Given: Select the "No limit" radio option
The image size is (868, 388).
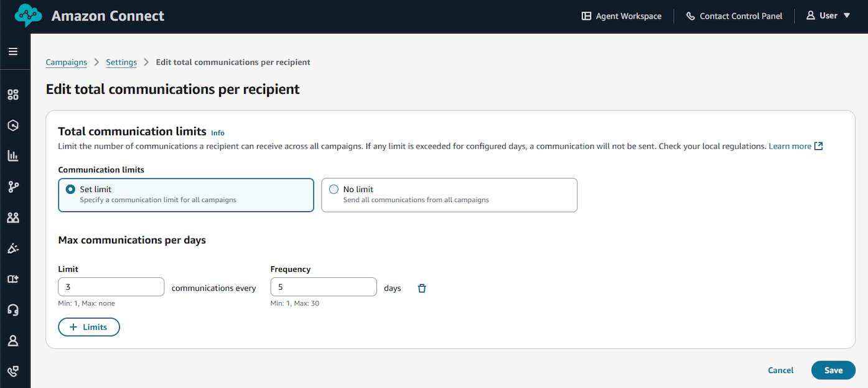Looking at the screenshot, I should coord(334,189).
